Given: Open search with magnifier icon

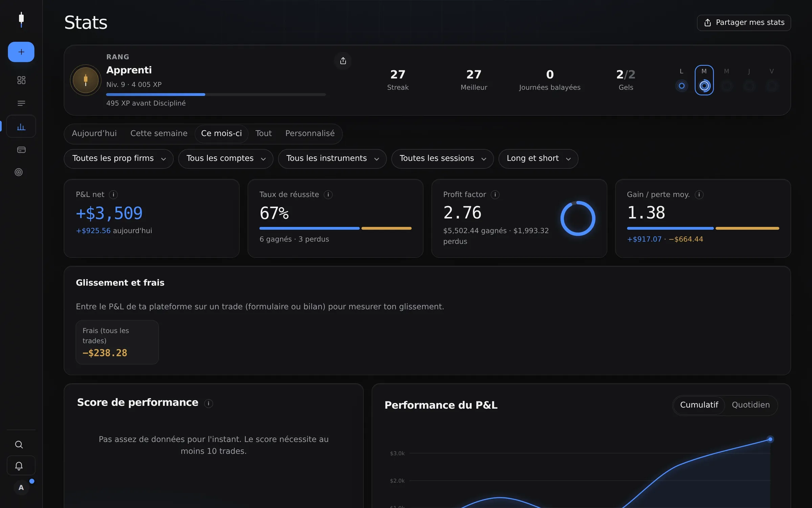Looking at the screenshot, I should pyautogui.click(x=19, y=444).
